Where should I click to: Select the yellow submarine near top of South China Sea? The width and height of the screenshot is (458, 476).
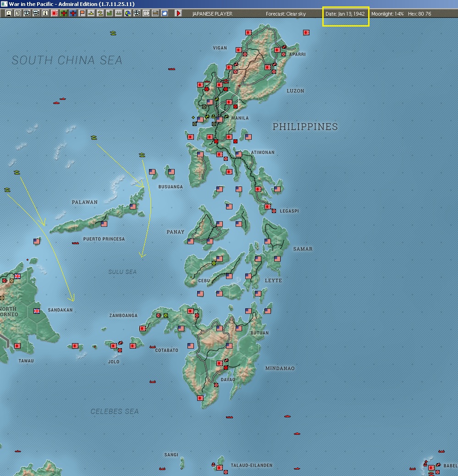click(x=113, y=33)
